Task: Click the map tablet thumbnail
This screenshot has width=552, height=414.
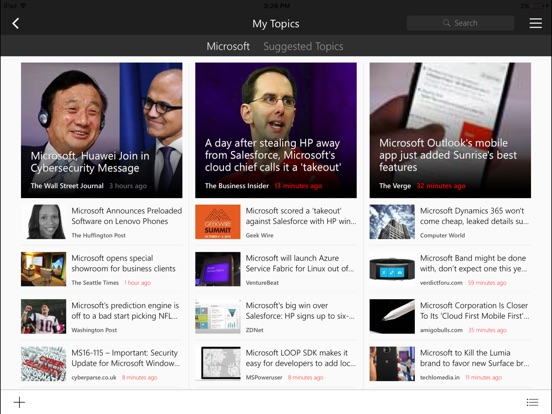Action: (x=218, y=364)
